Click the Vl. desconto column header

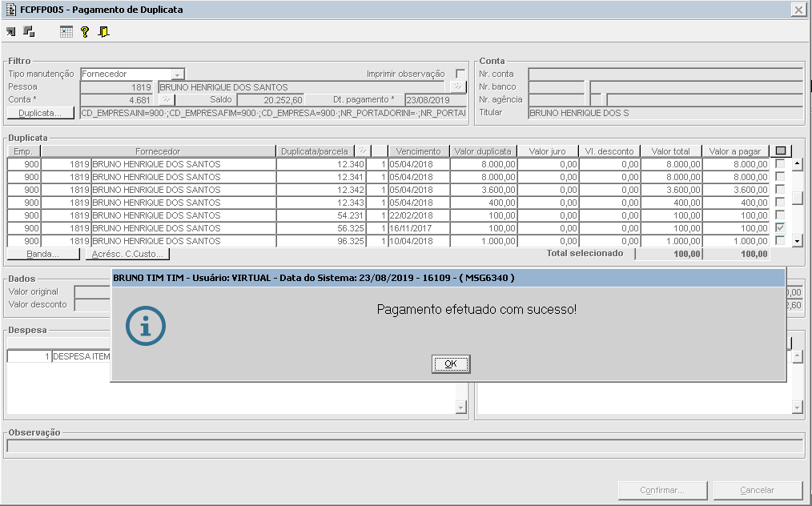[x=609, y=151]
